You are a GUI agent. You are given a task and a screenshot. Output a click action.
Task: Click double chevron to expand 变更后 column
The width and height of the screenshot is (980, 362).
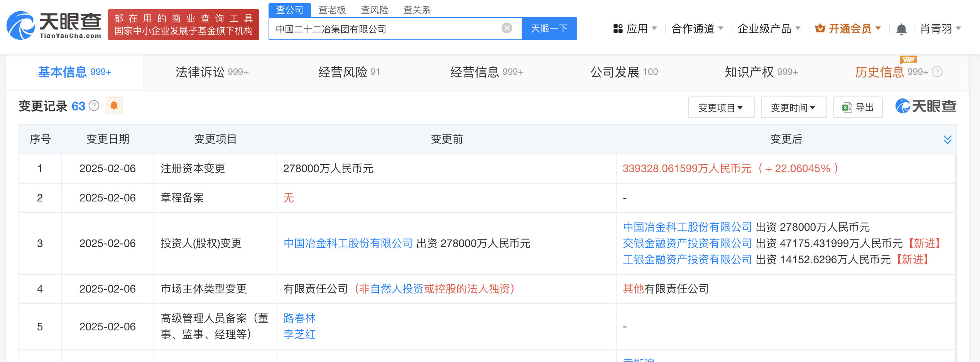click(x=948, y=140)
